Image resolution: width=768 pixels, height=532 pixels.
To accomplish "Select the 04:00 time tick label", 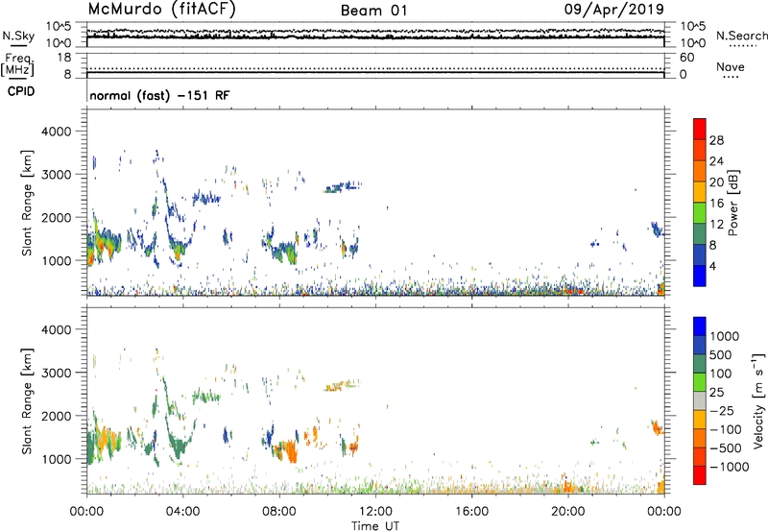I will point(182,512).
